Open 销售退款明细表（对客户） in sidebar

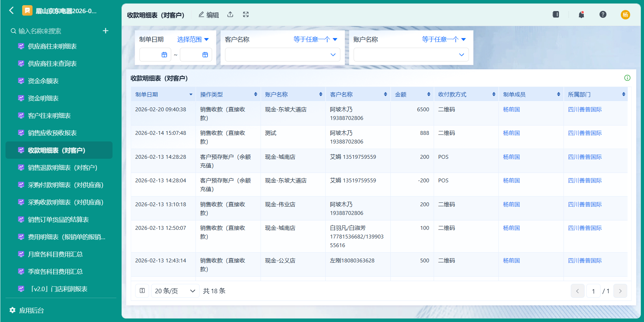tap(63, 167)
